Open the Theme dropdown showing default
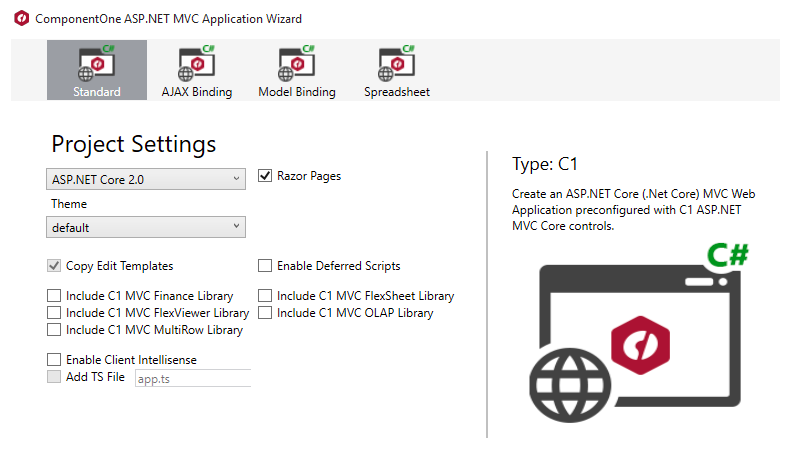Image resolution: width=800 pixels, height=450 pixels. click(146, 227)
